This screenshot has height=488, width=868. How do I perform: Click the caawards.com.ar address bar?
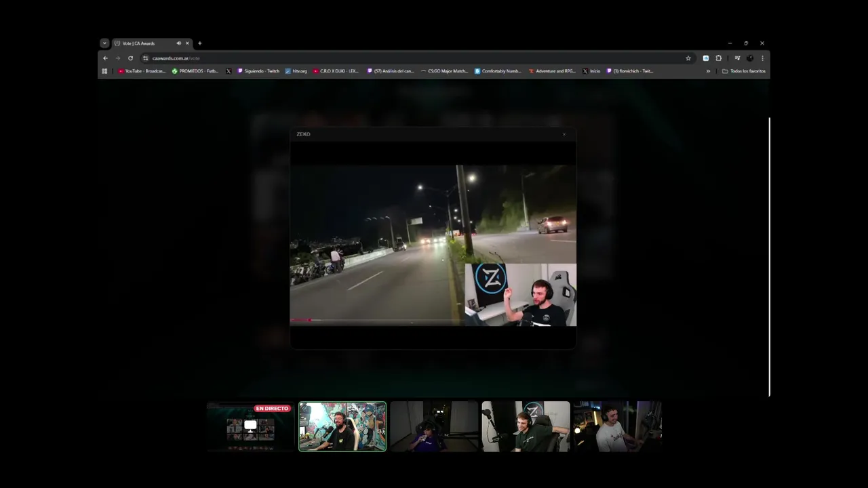click(417, 58)
